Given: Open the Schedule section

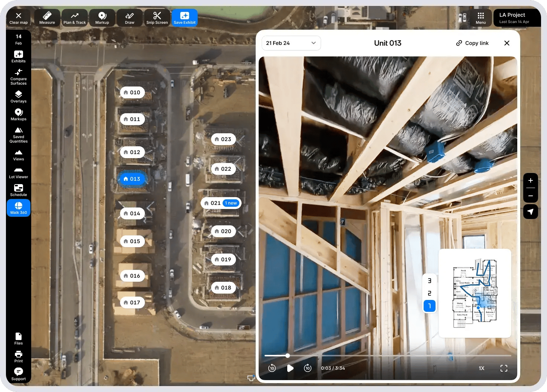Looking at the screenshot, I should click(x=19, y=190).
